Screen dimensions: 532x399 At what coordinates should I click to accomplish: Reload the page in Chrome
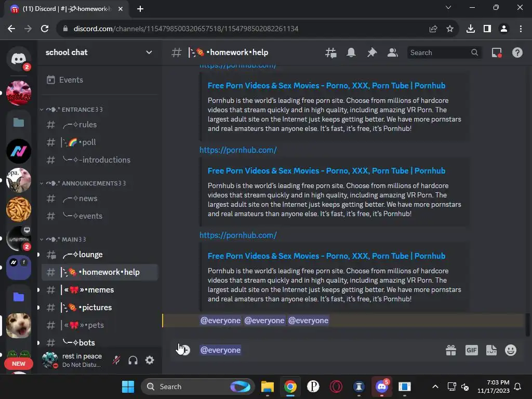[x=45, y=29]
